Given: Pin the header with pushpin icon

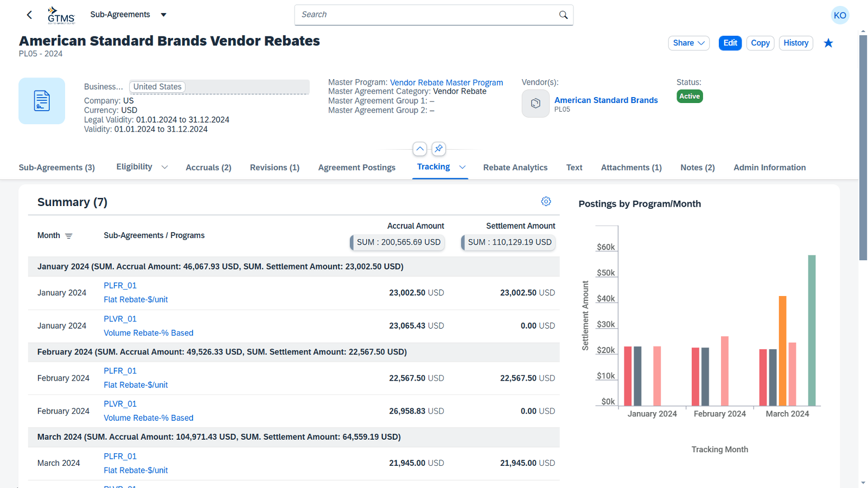Looking at the screenshot, I should click(x=438, y=149).
